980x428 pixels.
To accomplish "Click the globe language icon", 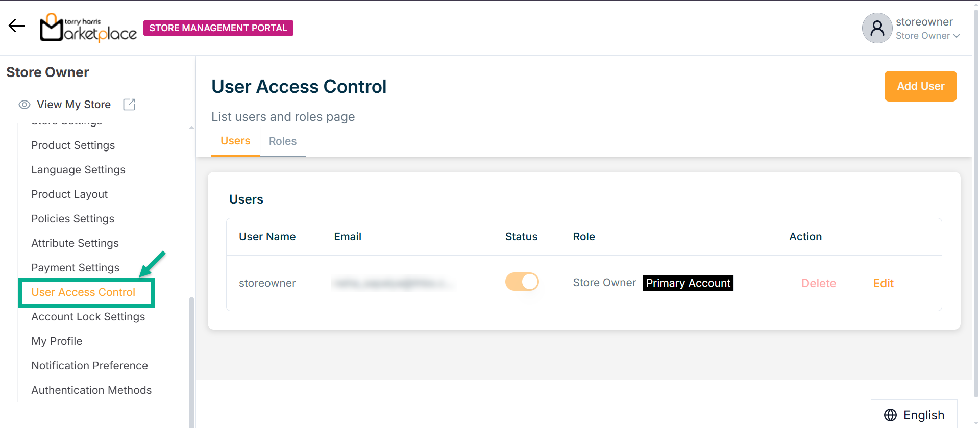I will click(x=890, y=415).
